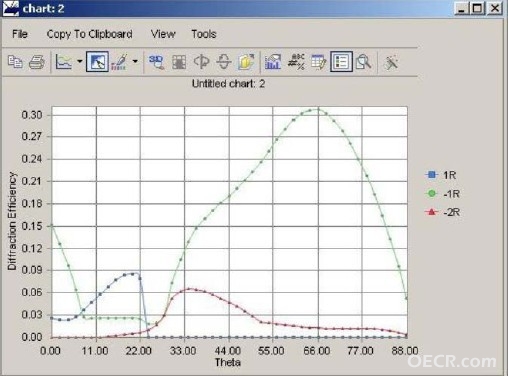Click the peak of the blue 1R curve
This screenshot has height=376, width=508.
point(133,274)
